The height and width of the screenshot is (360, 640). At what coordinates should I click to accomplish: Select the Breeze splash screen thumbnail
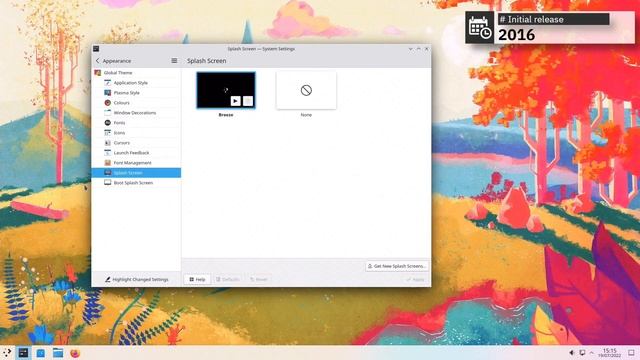[x=226, y=90]
